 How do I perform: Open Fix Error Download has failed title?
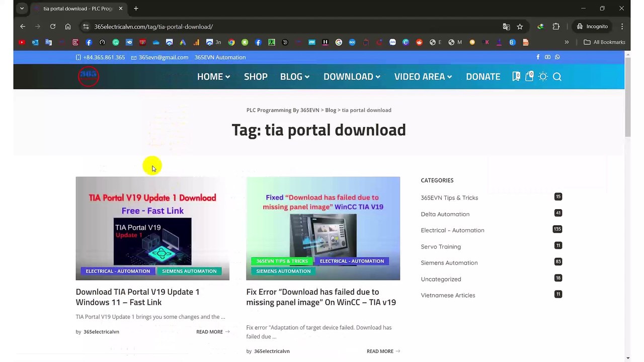(321, 297)
